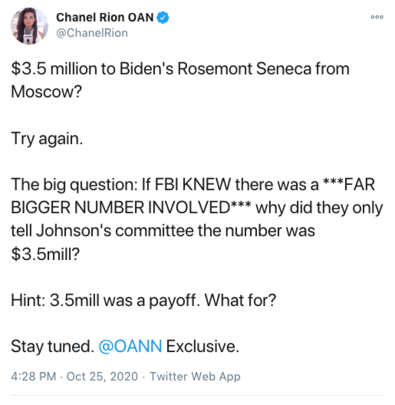Click the $3.5mill? line
The height and width of the screenshot is (405, 395).
coord(45,254)
